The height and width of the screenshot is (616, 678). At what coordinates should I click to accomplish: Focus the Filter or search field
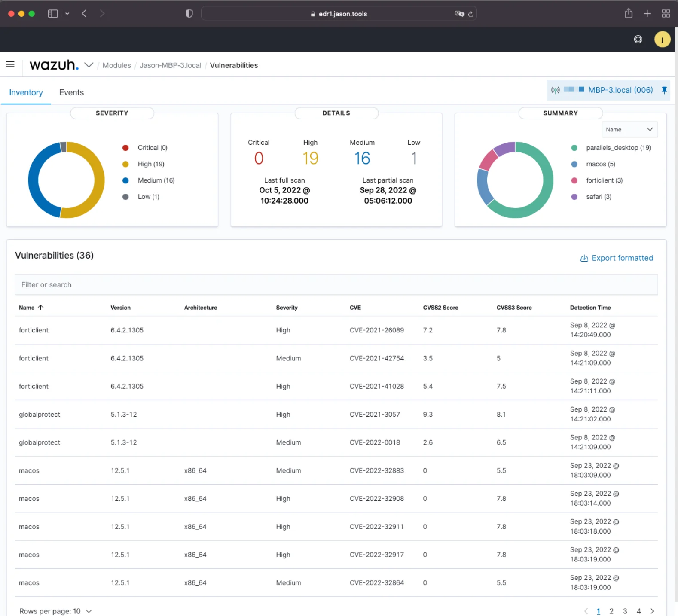pyautogui.click(x=336, y=285)
